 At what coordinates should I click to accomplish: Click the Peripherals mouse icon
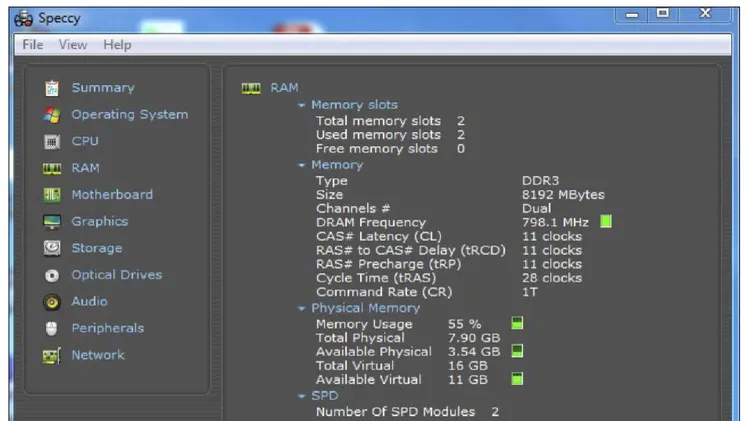(52, 329)
